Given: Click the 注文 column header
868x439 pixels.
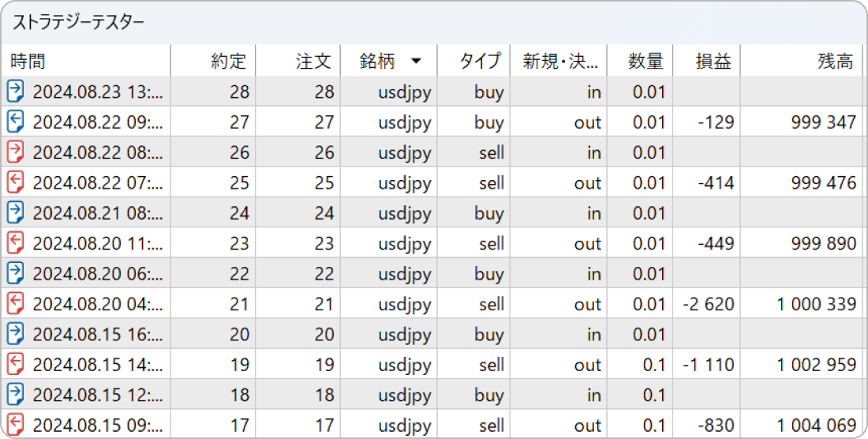Looking at the screenshot, I should [x=314, y=62].
